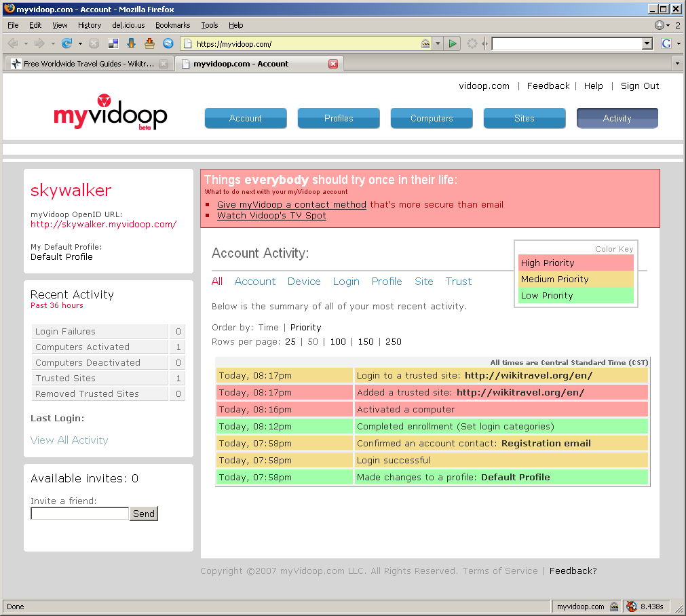Switch to the Wikitravel tab
The height and width of the screenshot is (616, 686).
89,64
